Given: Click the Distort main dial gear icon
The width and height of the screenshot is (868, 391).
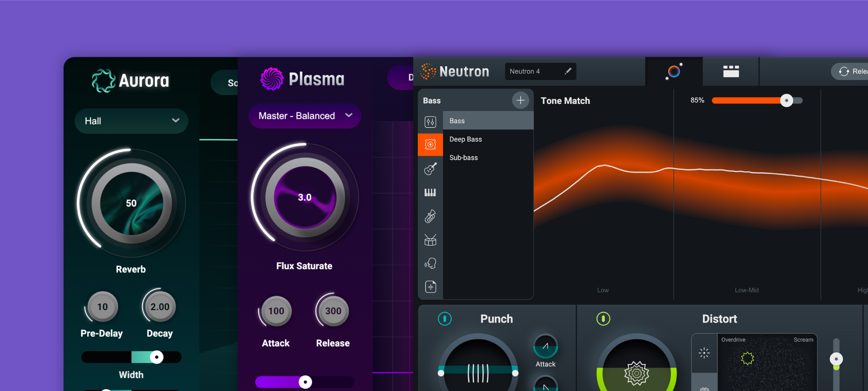Looking at the screenshot, I should (x=637, y=373).
